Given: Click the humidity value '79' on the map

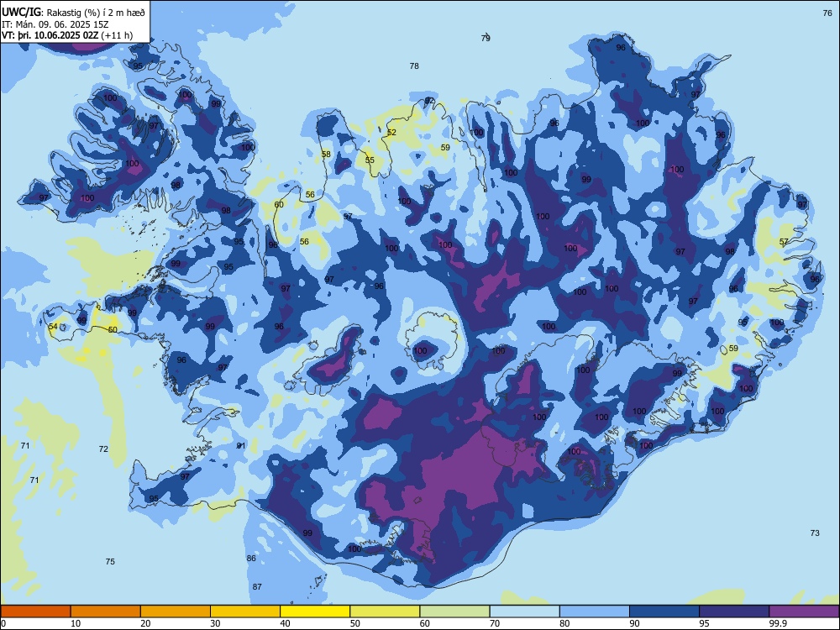Looking at the screenshot, I should coord(486,38).
